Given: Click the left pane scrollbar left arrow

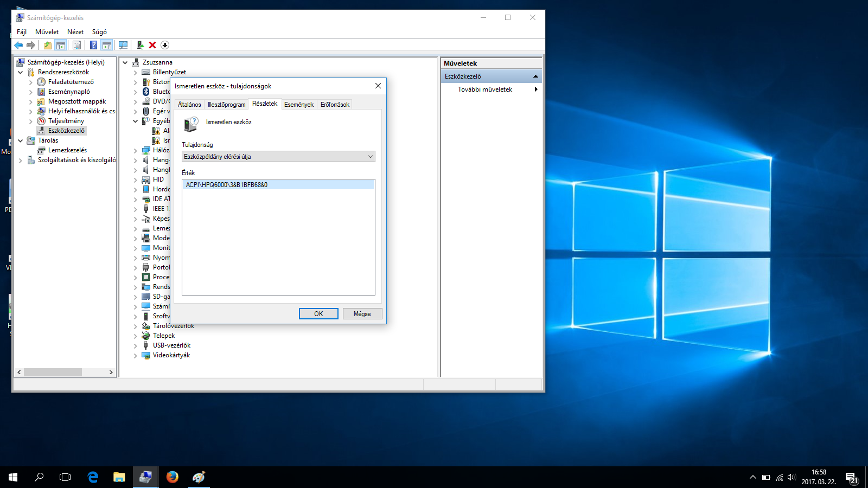Looking at the screenshot, I should [19, 373].
